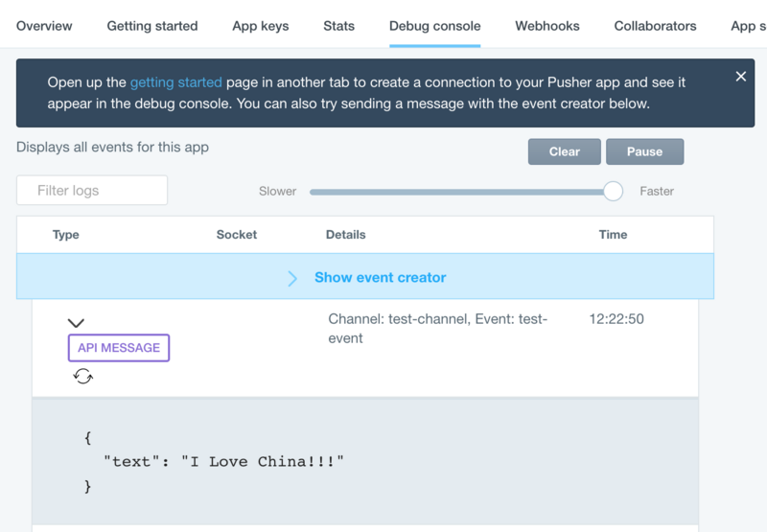Follow the getting started link in banner
Screen dimensions: 767x532
coord(176,82)
